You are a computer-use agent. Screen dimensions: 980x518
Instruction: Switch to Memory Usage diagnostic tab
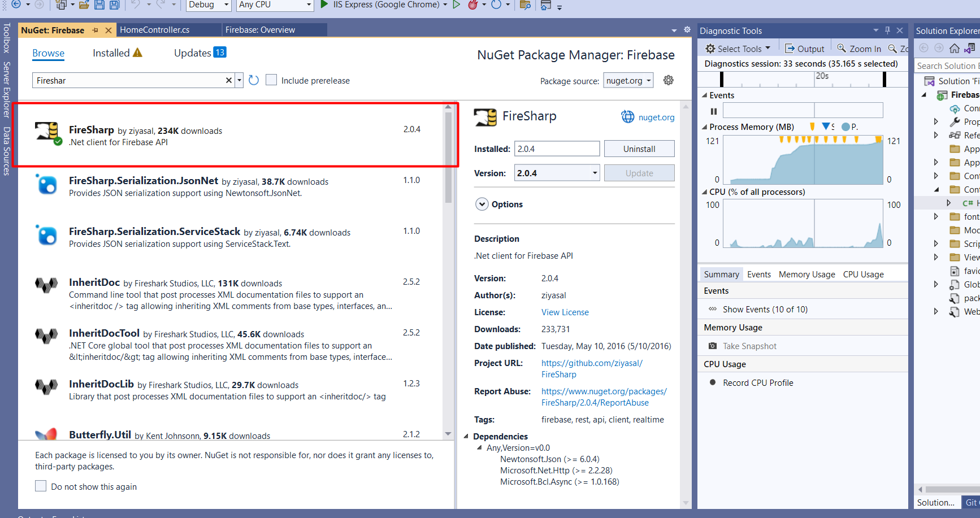(x=806, y=274)
